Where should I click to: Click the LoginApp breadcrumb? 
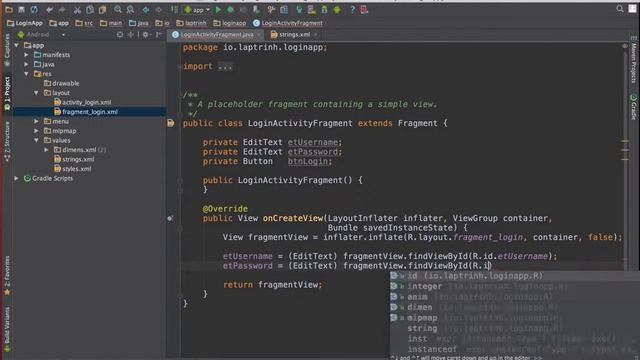[x=25, y=23]
